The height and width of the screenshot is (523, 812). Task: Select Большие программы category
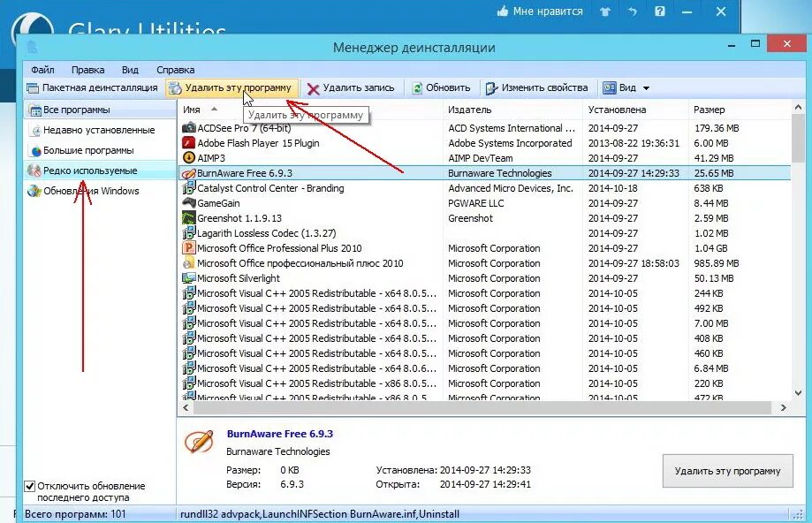click(100, 151)
